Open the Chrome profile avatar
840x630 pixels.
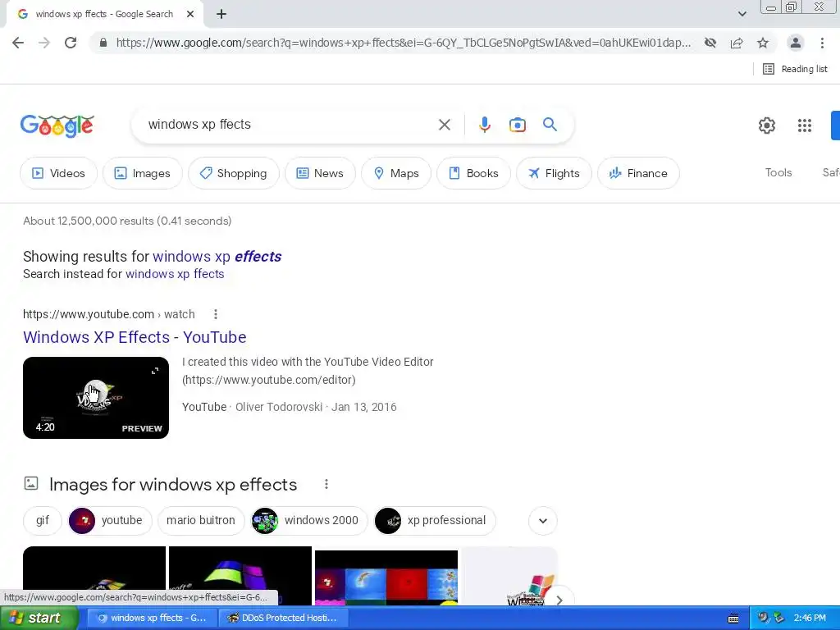pyautogui.click(x=796, y=43)
